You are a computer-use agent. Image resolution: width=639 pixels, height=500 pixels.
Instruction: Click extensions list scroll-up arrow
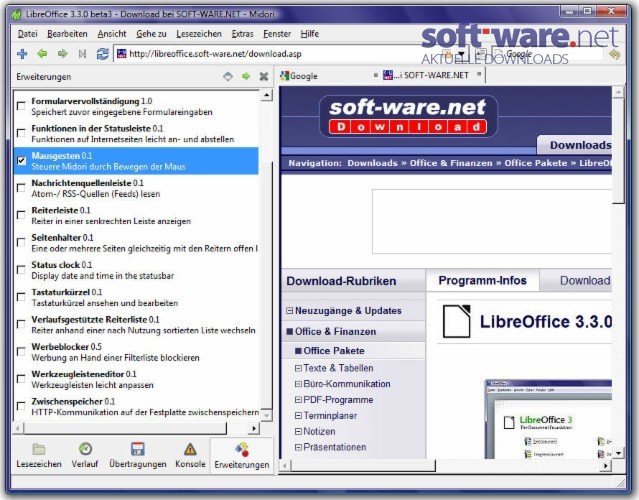point(266,95)
